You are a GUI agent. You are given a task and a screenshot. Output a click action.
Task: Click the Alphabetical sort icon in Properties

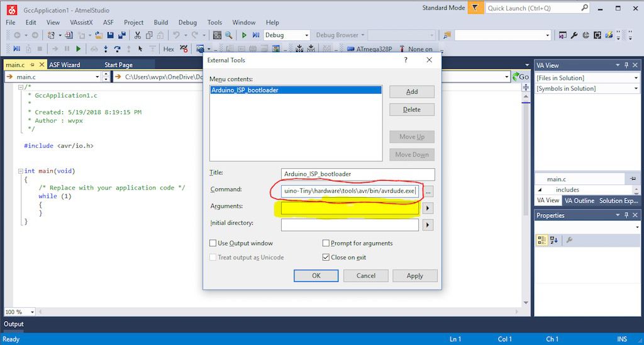click(553, 240)
